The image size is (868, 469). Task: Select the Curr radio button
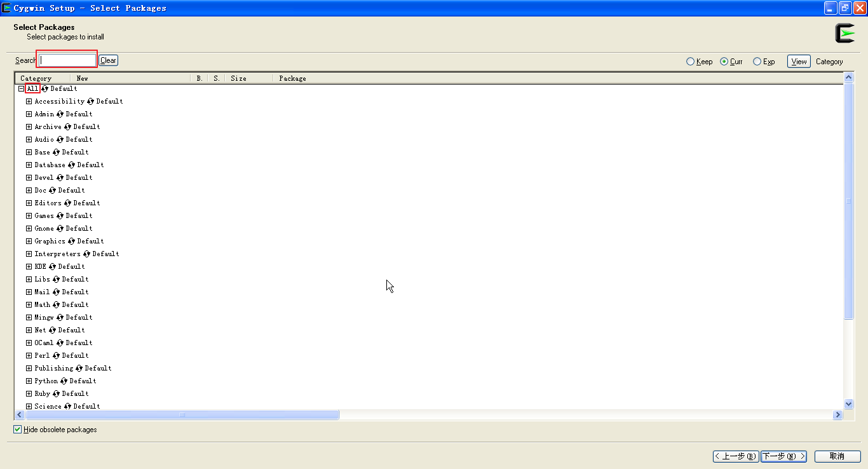click(x=724, y=62)
